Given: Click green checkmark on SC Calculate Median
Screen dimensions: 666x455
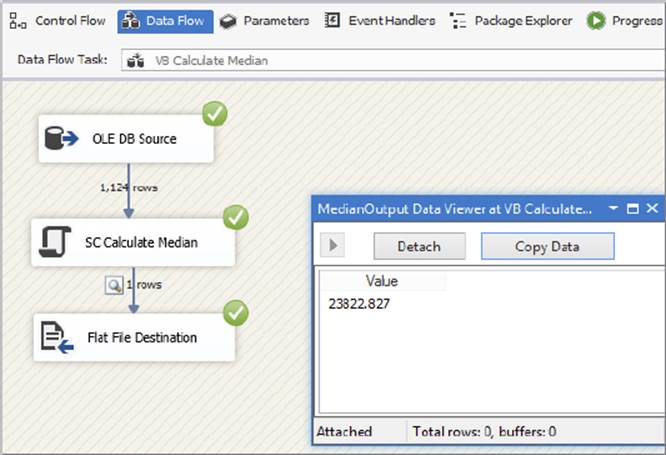Looking at the screenshot, I should (x=236, y=218).
